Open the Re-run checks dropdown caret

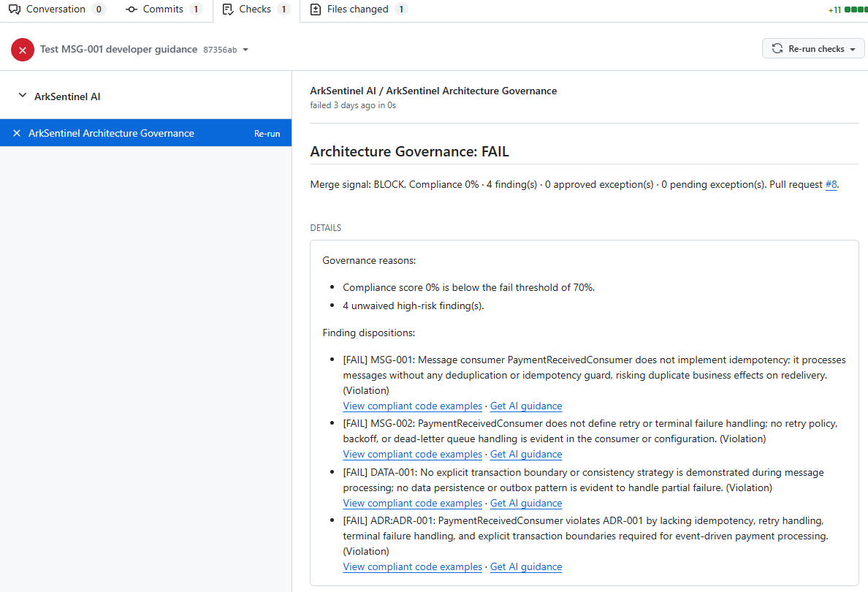click(x=853, y=49)
